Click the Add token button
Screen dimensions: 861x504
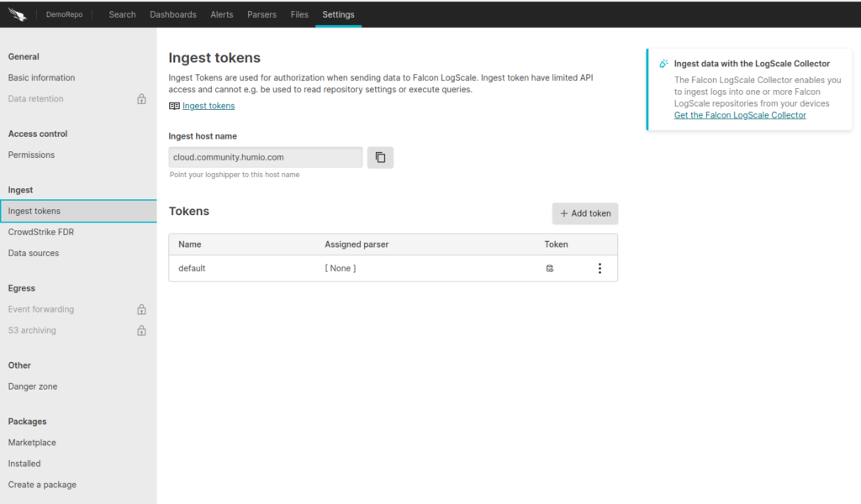tap(585, 213)
